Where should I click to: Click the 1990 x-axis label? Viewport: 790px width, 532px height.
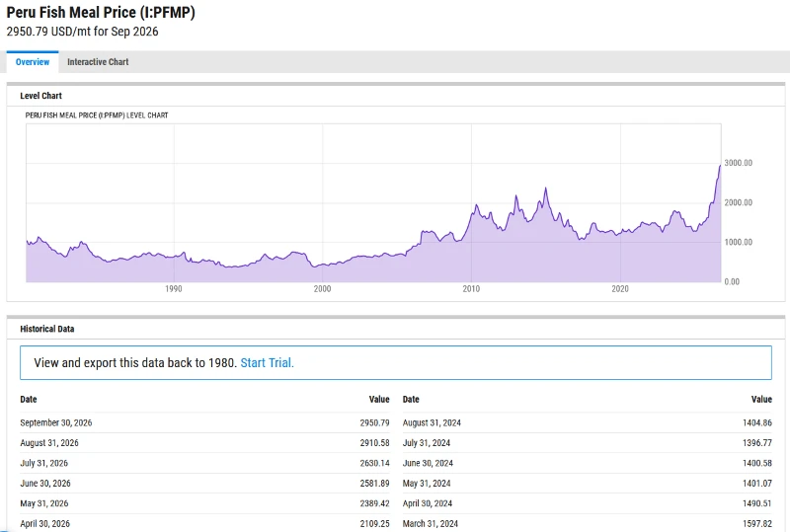coord(174,288)
